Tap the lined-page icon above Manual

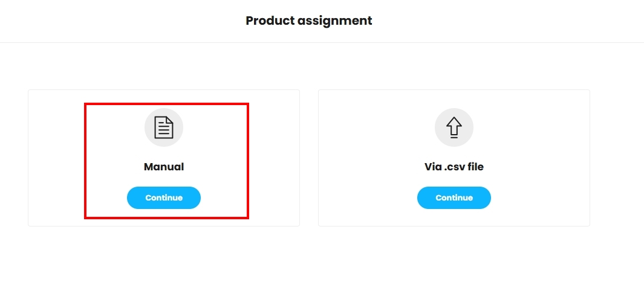pyautogui.click(x=164, y=127)
